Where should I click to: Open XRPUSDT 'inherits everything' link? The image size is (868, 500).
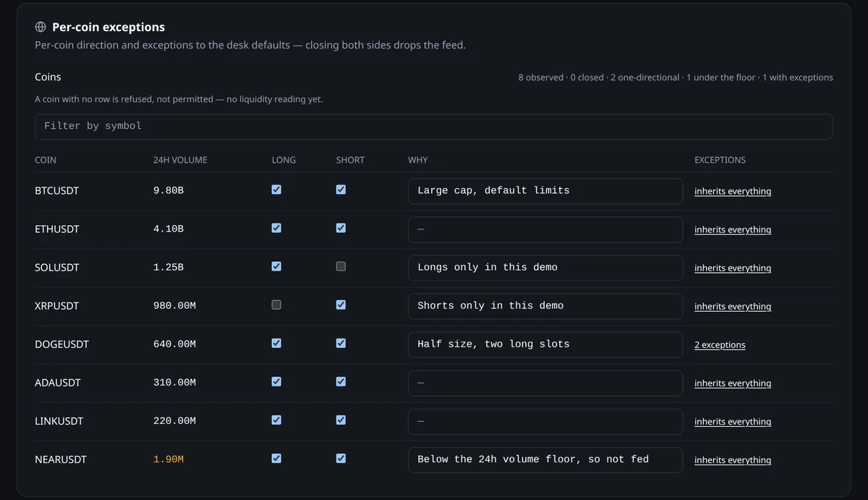[733, 306]
